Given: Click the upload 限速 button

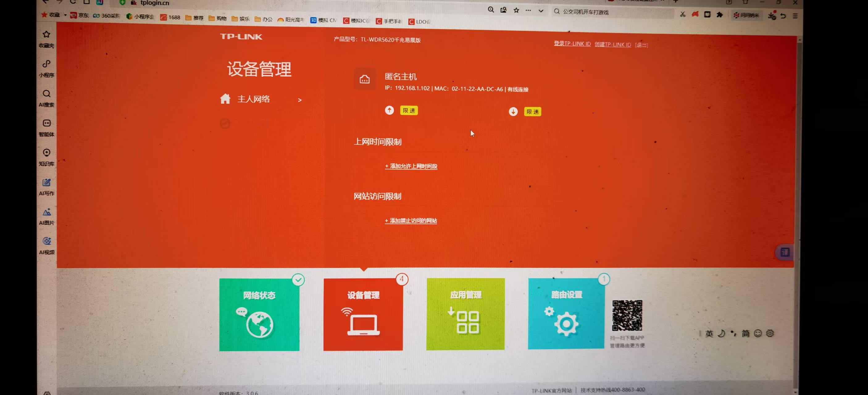Looking at the screenshot, I should tap(409, 110).
